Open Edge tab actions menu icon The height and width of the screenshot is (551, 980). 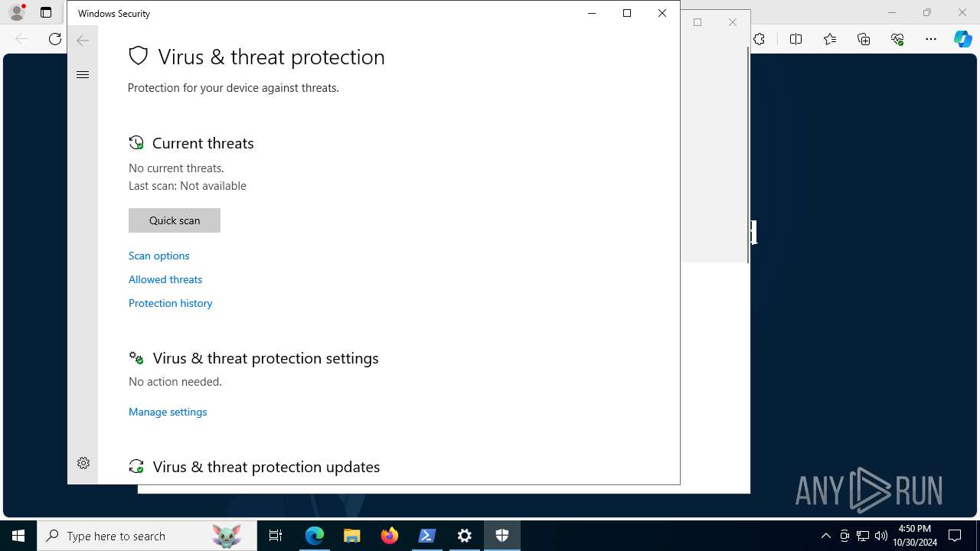point(46,12)
